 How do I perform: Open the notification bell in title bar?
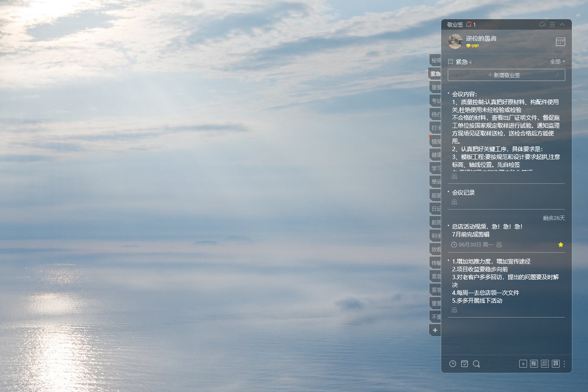click(x=469, y=24)
